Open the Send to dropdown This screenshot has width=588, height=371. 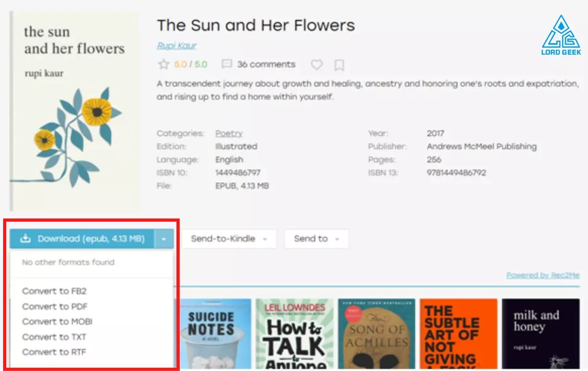pos(317,239)
